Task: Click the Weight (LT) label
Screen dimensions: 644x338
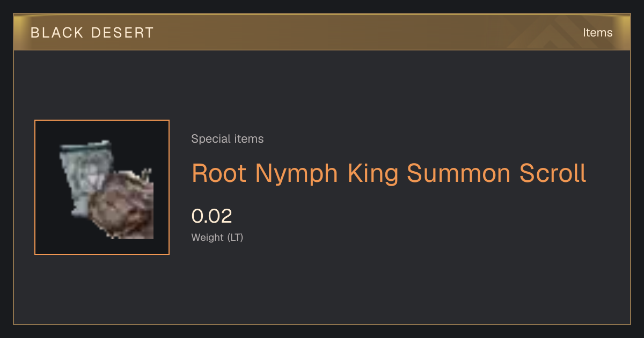Action: tap(217, 237)
